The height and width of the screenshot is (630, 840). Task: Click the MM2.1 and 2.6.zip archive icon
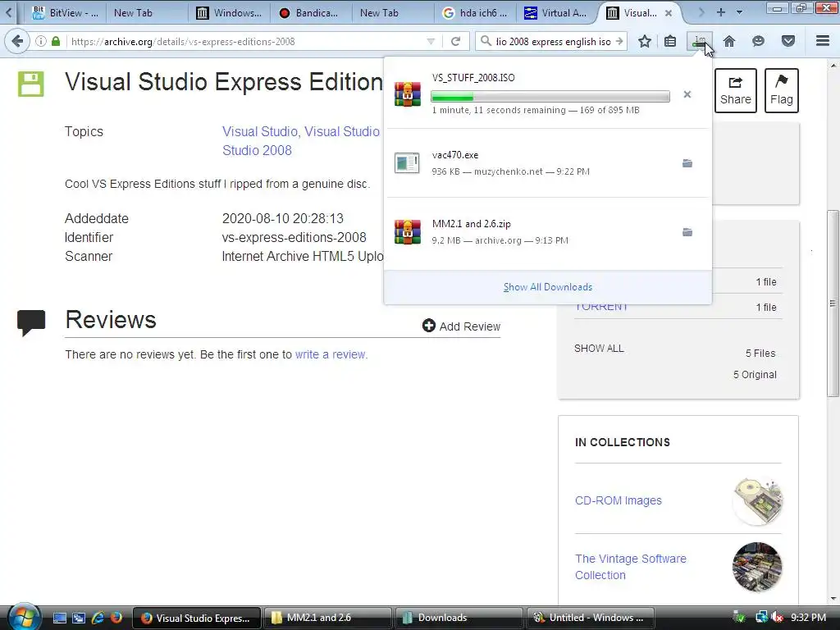[x=407, y=232]
